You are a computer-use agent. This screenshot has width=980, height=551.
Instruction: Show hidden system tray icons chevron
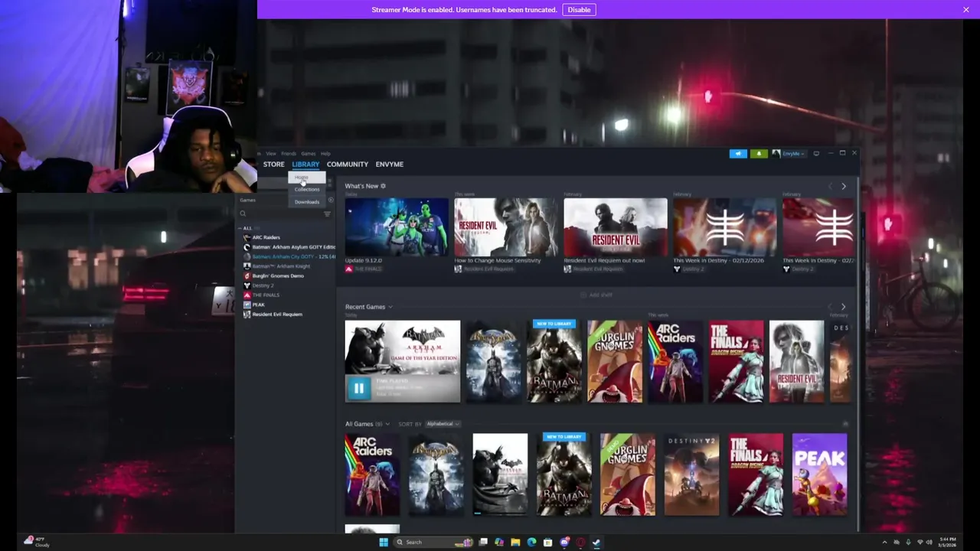pos(884,543)
